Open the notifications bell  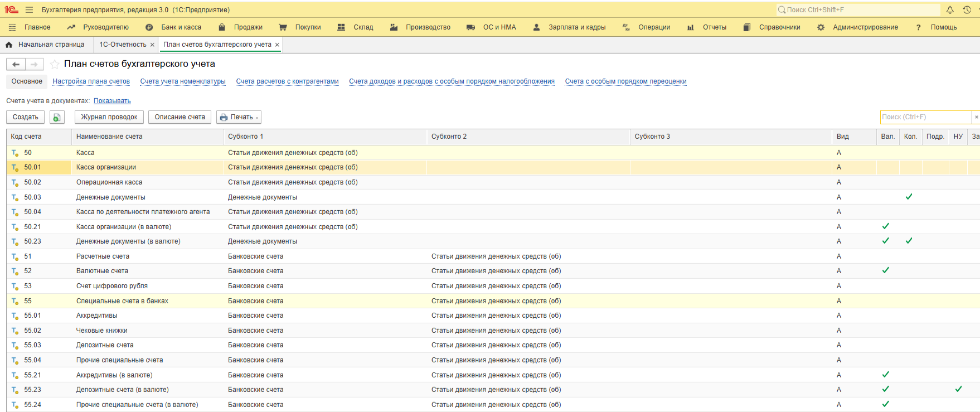pyautogui.click(x=950, y=9)
